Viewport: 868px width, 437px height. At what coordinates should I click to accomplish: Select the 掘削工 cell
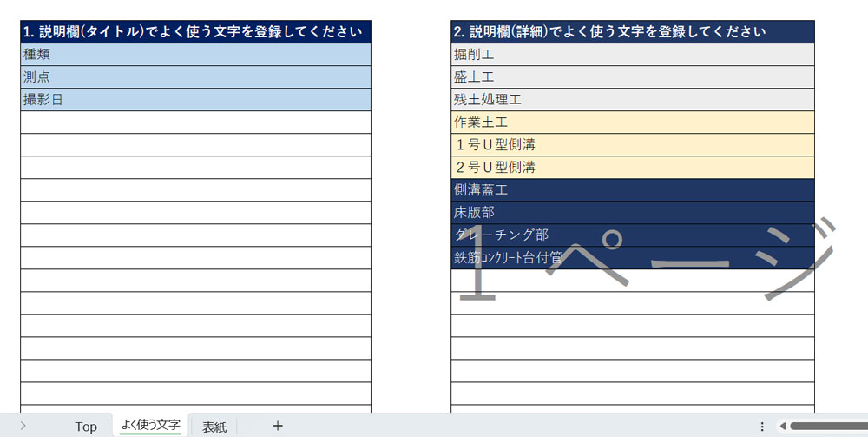point(632,55)
